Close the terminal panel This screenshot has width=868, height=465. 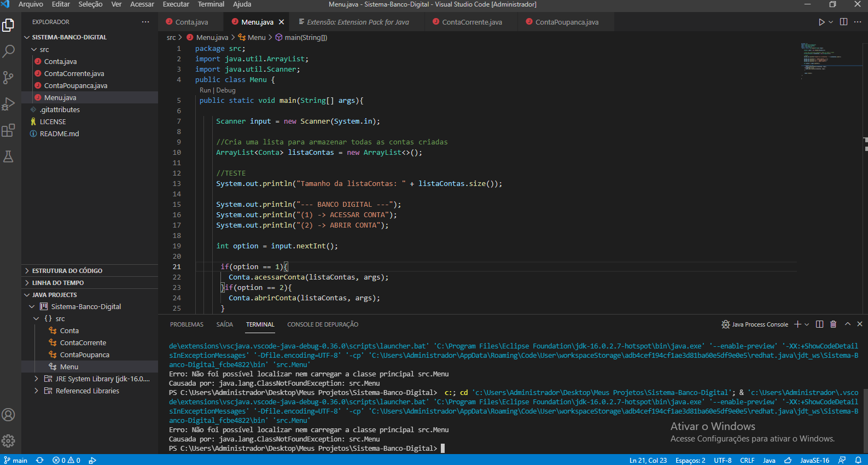[860, 324]
